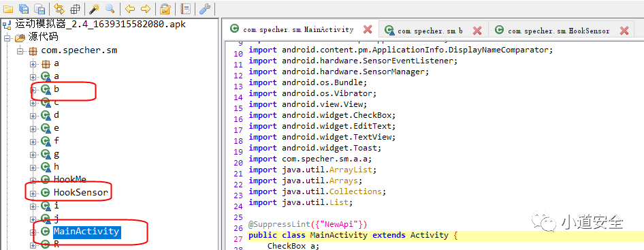Select class b in the tree

pos(57,89)
